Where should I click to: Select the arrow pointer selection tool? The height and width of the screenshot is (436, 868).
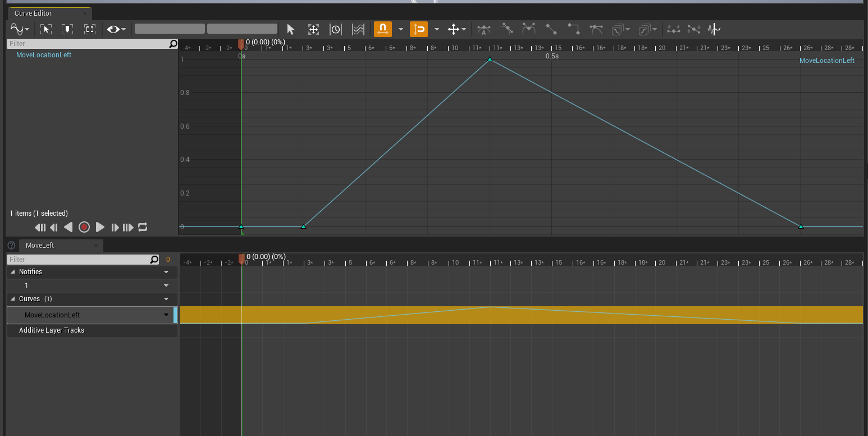tap(290, 29)
